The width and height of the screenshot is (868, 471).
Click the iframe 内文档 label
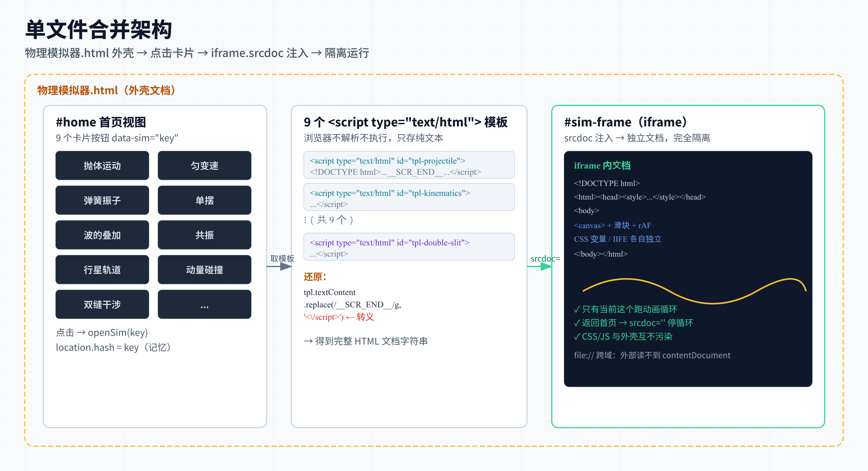pyautogui.click(x=602, y=165)
